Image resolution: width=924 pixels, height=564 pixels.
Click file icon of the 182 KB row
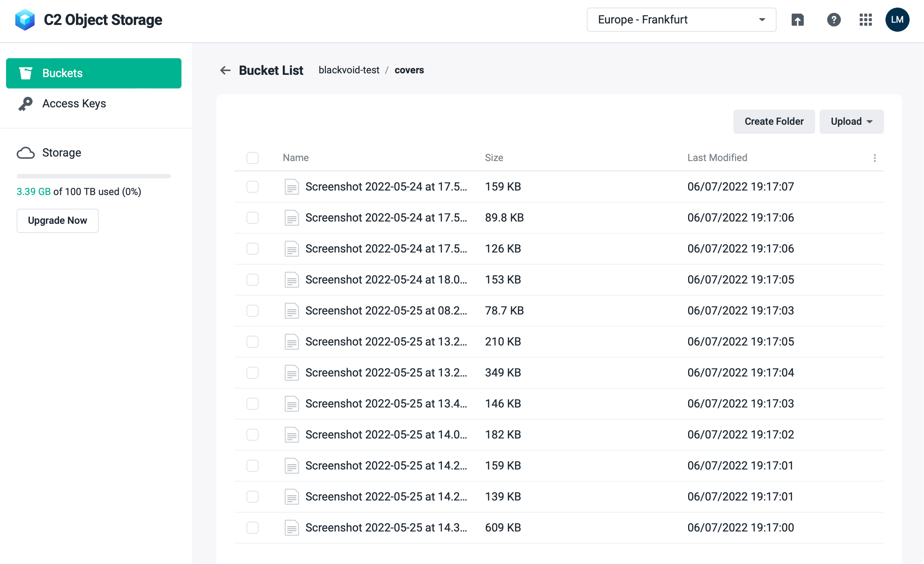pos(291,435)
